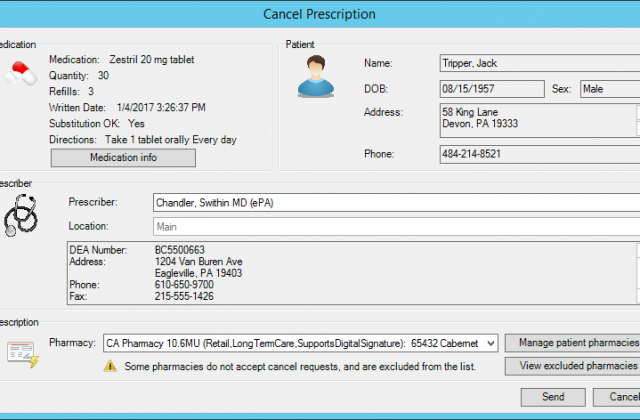Click the Location field showing Main
The image size is (640, 420).
click(x=395, y=227)
